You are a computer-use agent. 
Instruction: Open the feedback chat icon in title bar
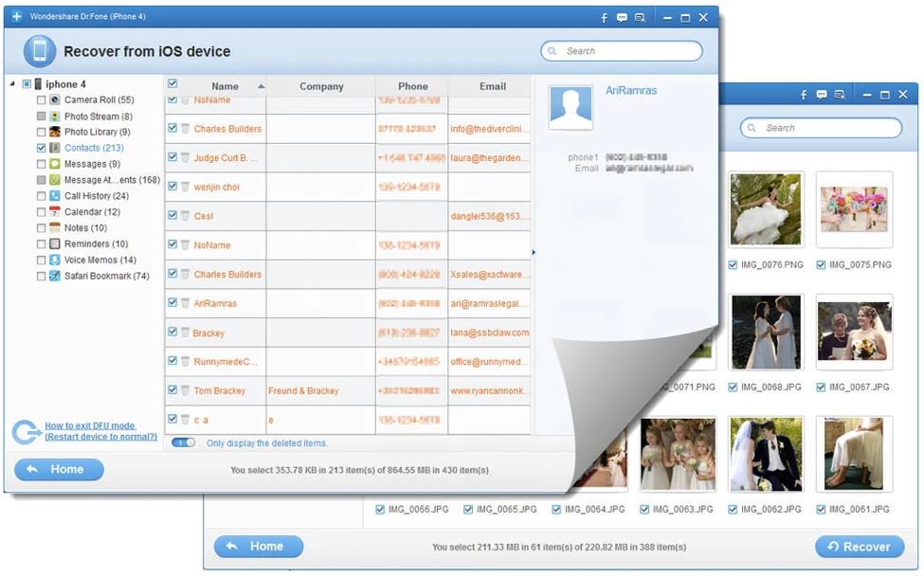coord(622,18)
